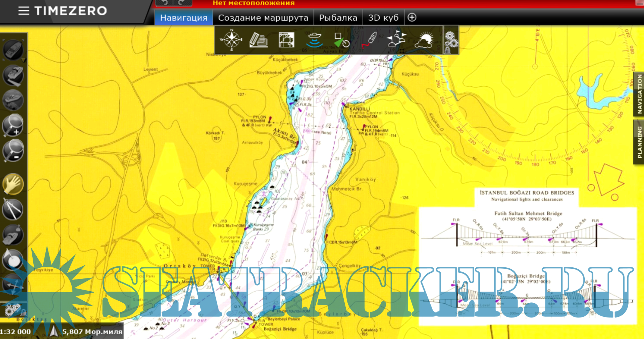Open the 3D куб workspace tab
644x339 pixels.
pyautogui.click(x=383, y=18)
